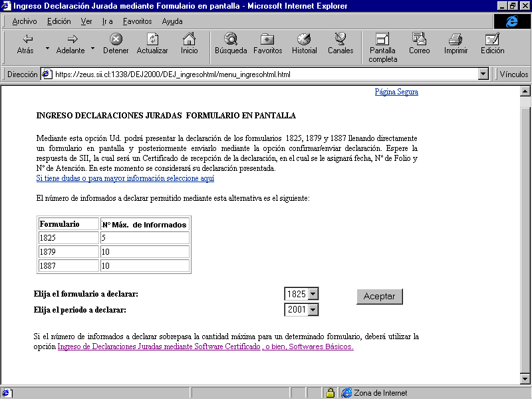This screenshot has width=532, height=399.
Task: Minimize the Internet Explorer window
Action: (502, 6)
